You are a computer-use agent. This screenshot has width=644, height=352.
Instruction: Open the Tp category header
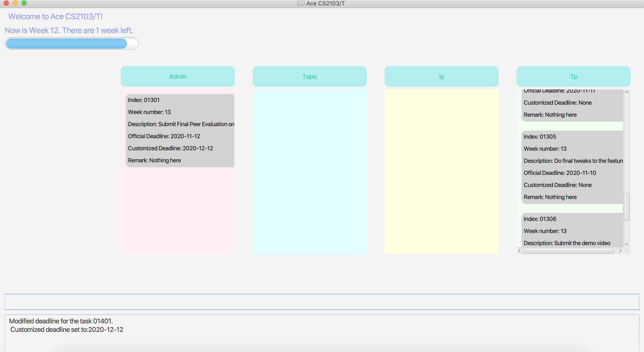point(573,76)
